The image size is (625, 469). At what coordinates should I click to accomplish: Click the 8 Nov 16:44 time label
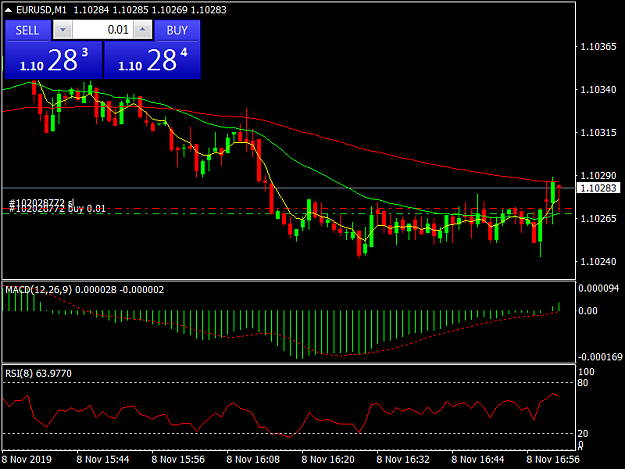478,459
